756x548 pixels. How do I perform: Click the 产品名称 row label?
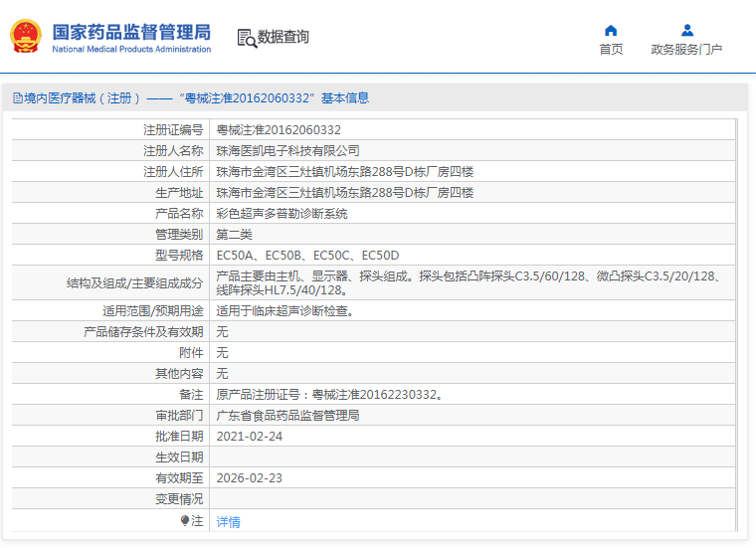179,214
